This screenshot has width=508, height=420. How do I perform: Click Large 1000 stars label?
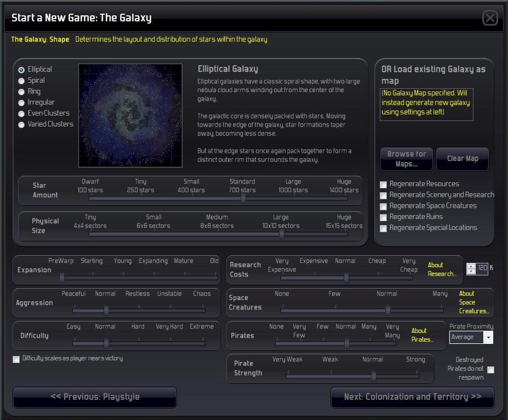(x=293, y=186)
